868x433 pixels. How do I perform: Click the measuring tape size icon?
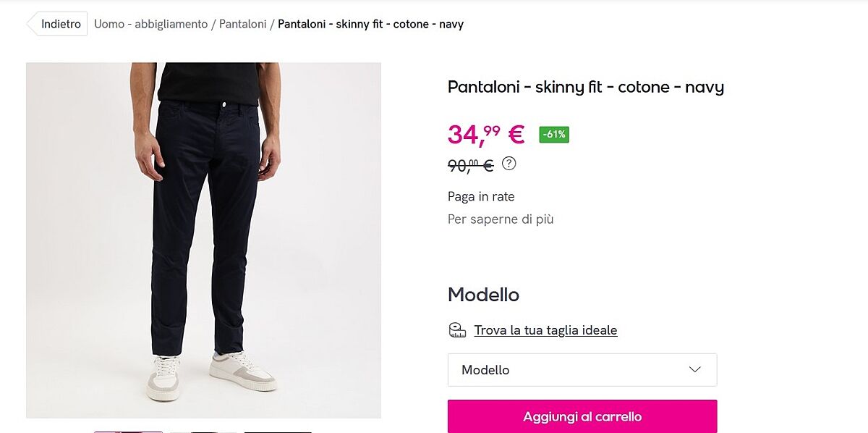click(457, 330)
